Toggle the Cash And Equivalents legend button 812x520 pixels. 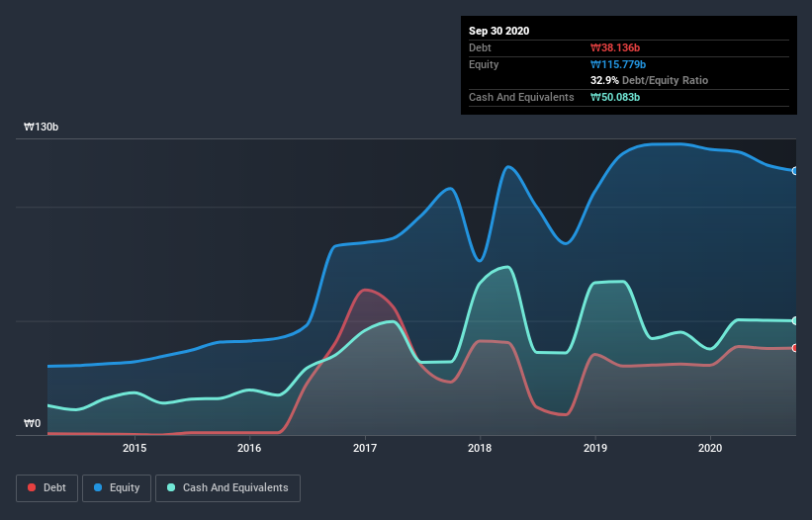point(227,488)
